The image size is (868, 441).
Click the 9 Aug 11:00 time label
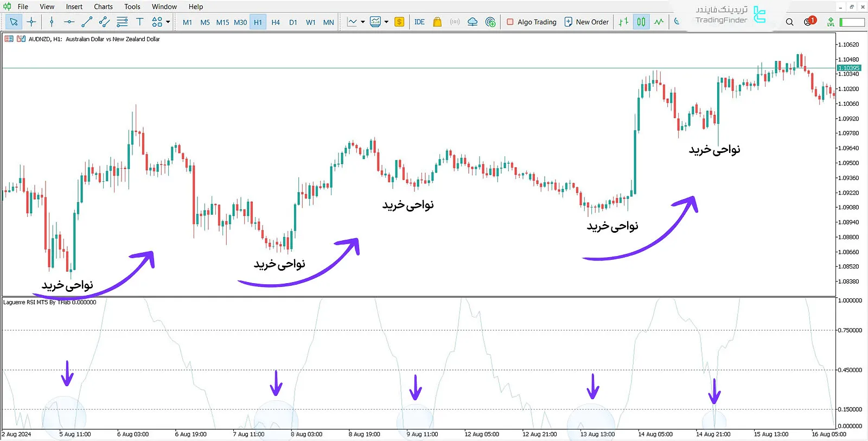(x=422, y=434)
